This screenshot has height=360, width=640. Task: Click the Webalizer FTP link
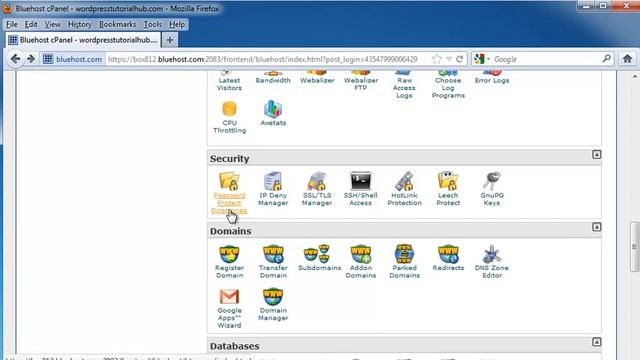(361, 84)
